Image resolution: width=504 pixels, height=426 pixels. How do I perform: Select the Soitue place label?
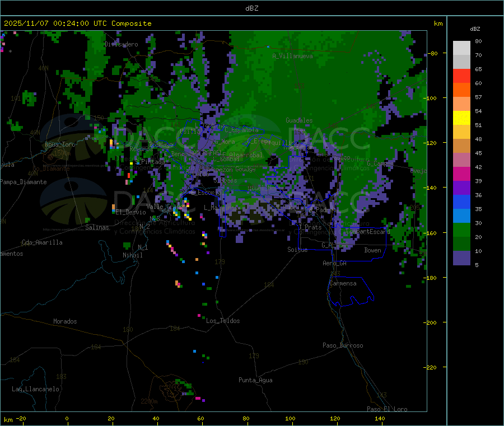pyautogui.click(x=297, y=250)
